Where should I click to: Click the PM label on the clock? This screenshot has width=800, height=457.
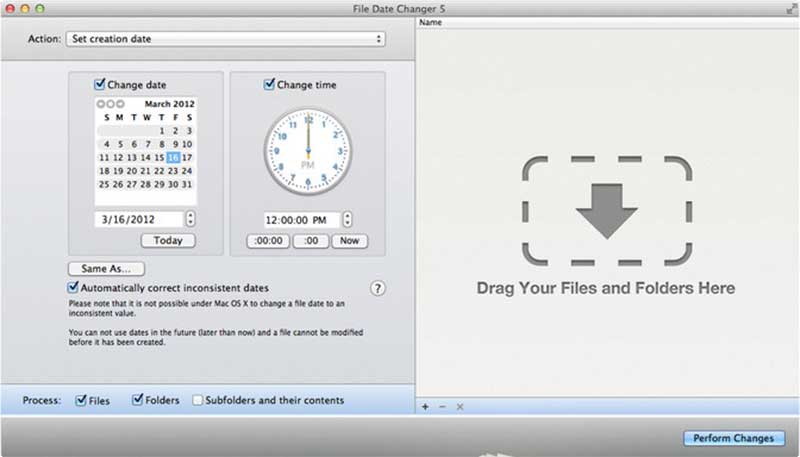pyautogui.click(x=308, y=165)
